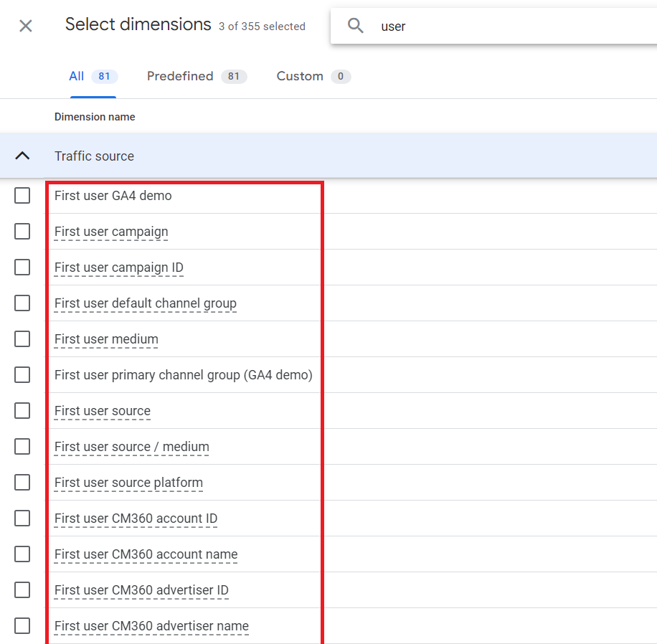
Task: Switch to the All dimensions tab
Action: [x=76, y=76]
